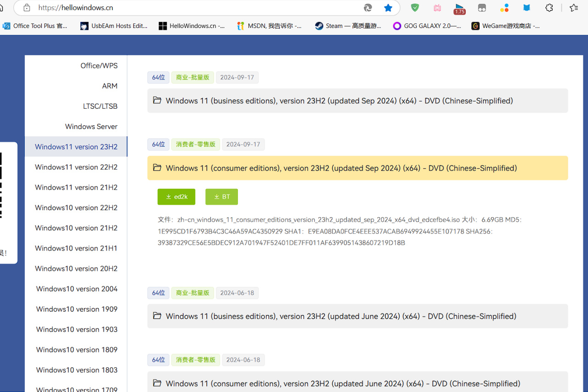The image size is (588, 392).
Task: Select Windows10 version 20H2 in sidebar
Action: coord(76,269)
